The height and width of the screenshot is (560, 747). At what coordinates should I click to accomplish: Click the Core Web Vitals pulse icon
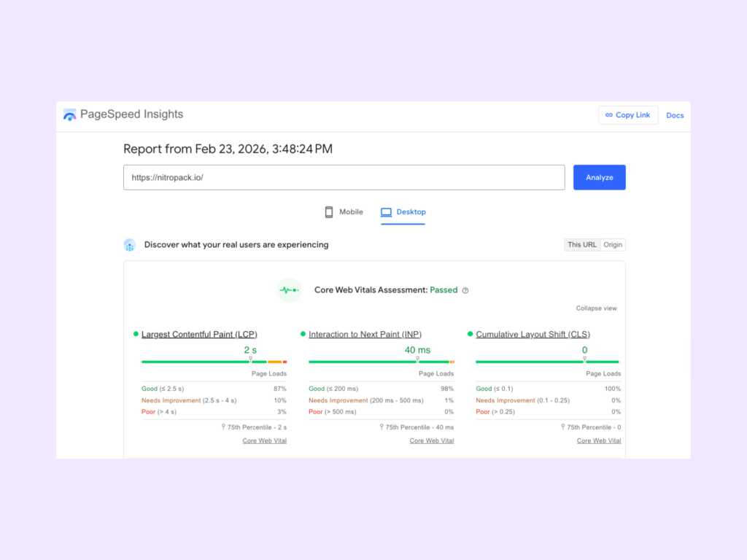click(289, 290)
